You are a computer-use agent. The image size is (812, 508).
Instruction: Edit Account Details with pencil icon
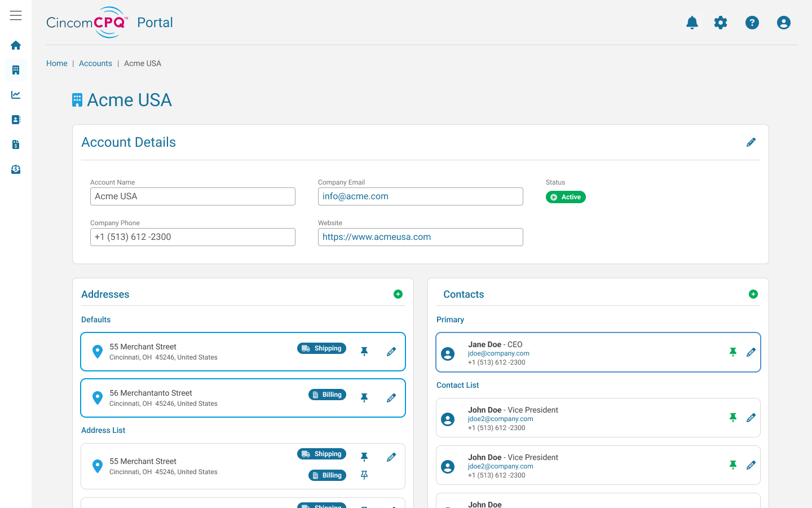tap(751, 142)
